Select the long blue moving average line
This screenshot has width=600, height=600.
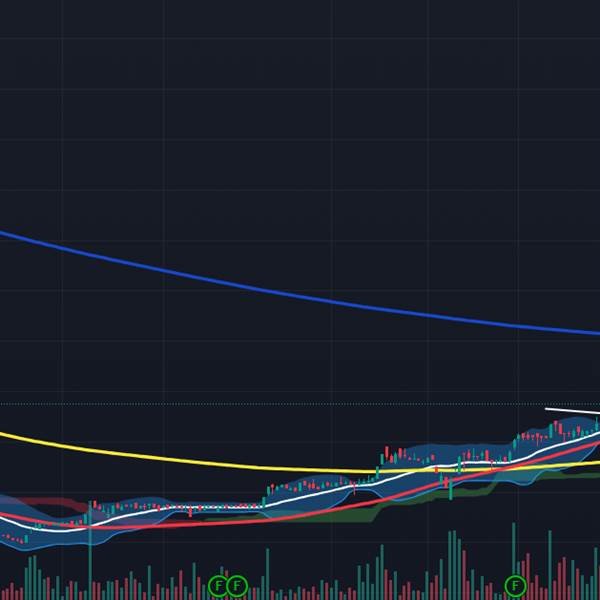300,297
